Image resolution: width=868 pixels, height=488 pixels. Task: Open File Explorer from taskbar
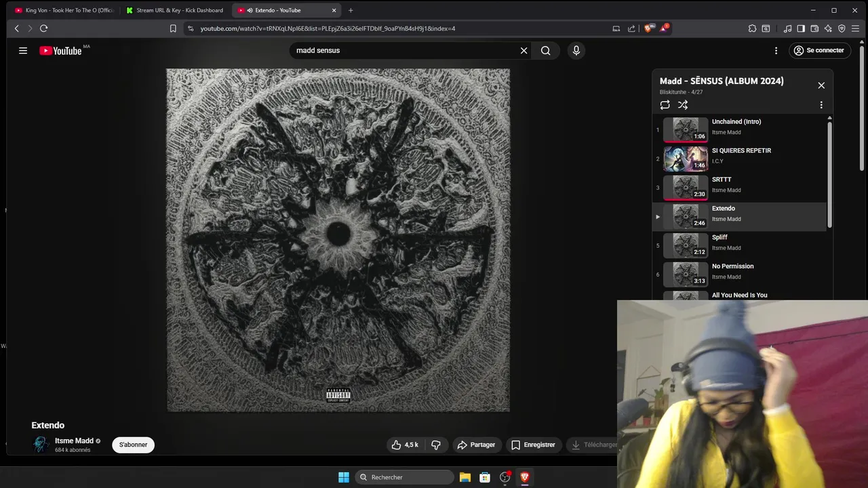[465, 477]
